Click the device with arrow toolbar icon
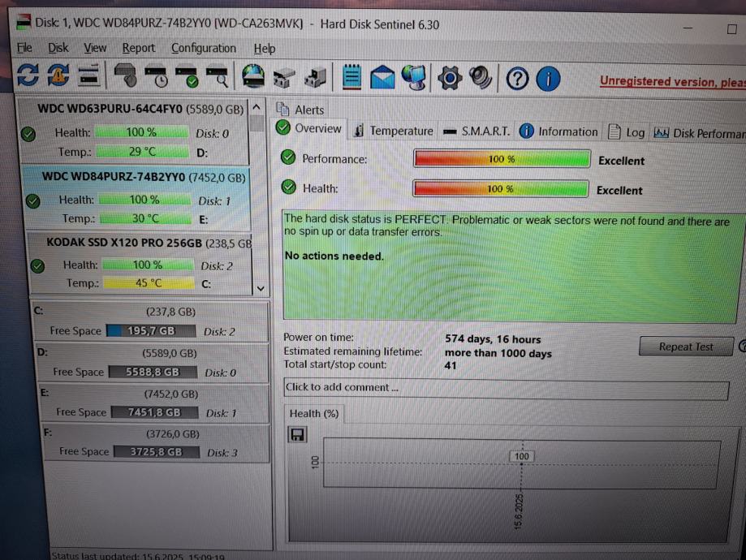This screenshot has width=746, height=560. pos(315,78)
